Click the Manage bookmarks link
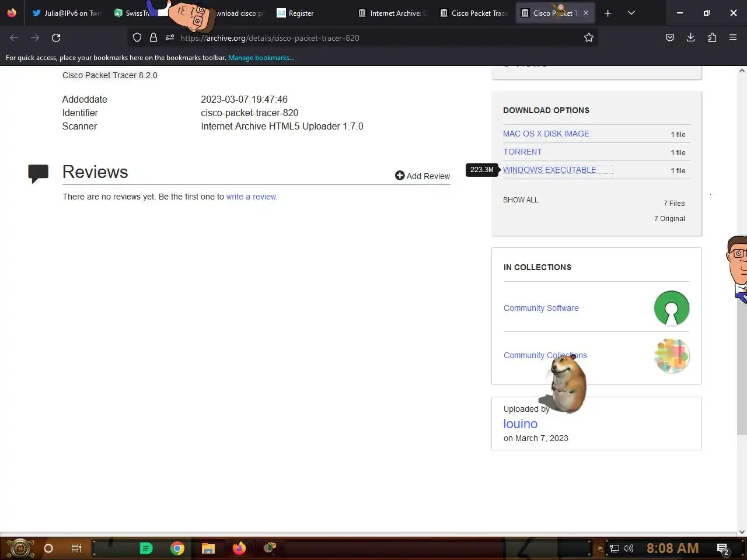 click(x=261, y=58)
